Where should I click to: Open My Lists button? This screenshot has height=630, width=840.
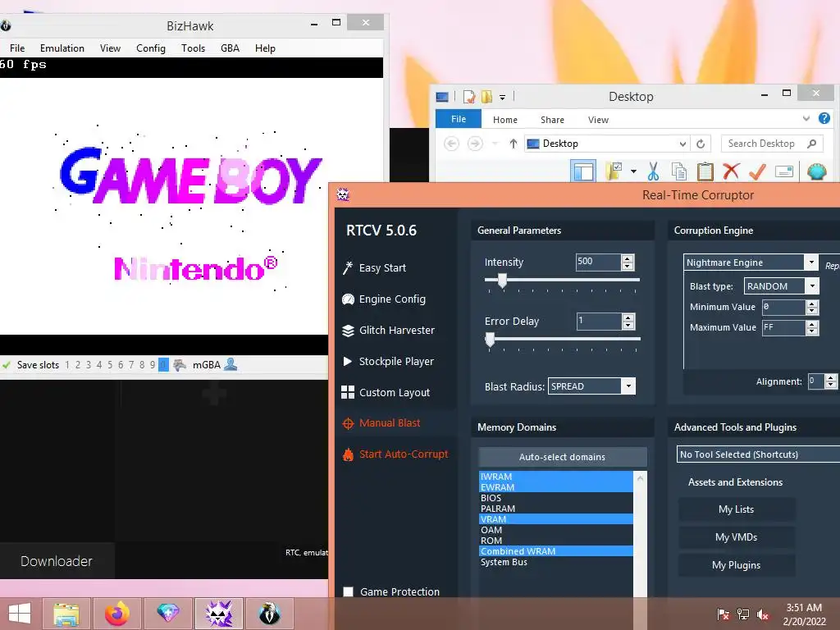(736, 509)
